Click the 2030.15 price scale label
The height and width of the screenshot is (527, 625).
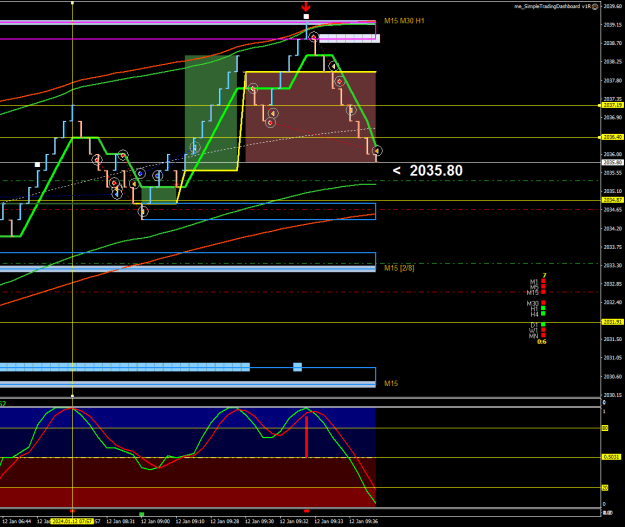[613, 395]
